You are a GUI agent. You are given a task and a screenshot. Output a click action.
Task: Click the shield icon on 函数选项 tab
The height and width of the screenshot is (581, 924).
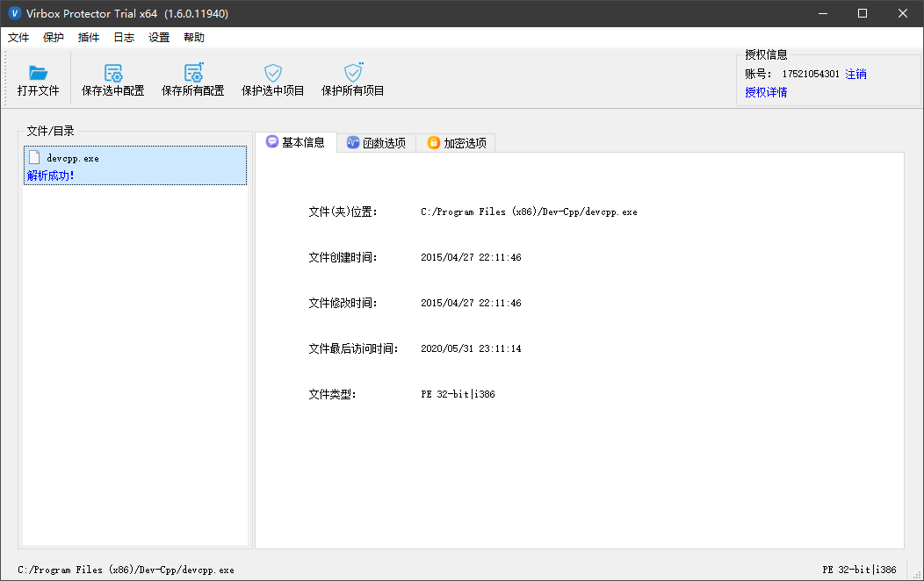tap(352, 141)
